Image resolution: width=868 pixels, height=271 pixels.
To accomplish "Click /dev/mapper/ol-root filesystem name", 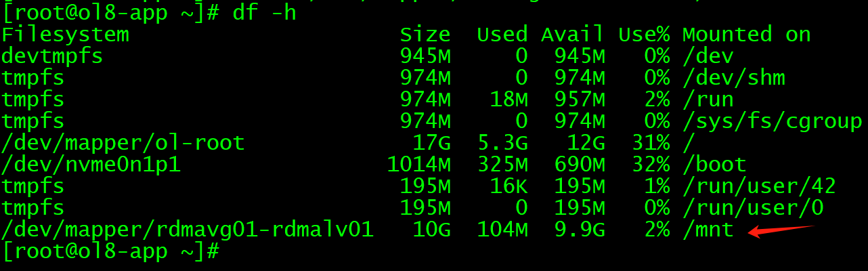I will click(x=123, y=143).
